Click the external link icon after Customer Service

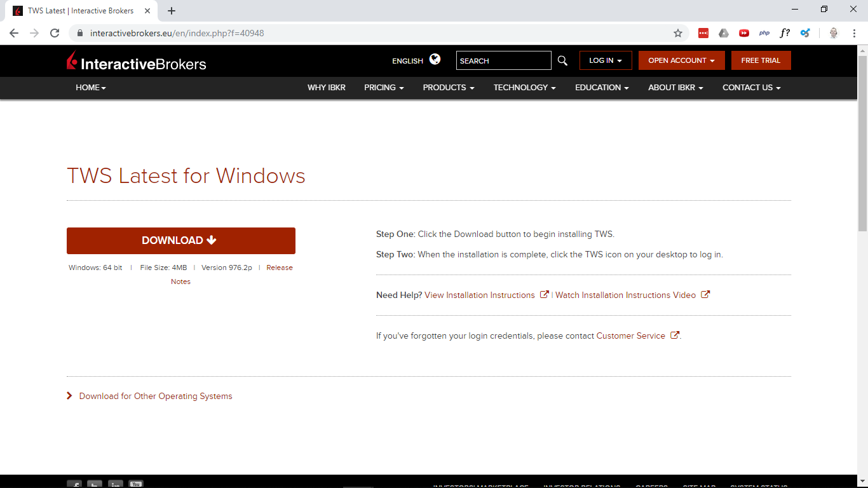coord(675,335)
